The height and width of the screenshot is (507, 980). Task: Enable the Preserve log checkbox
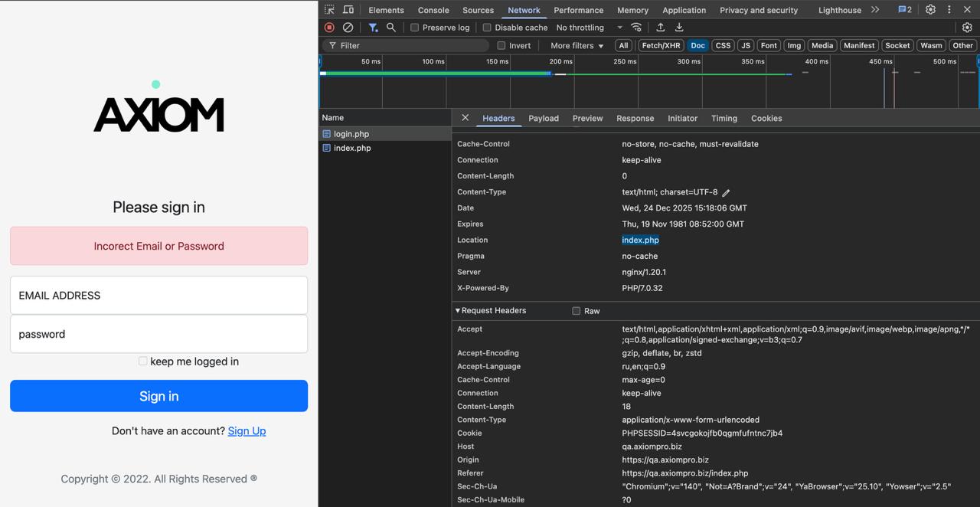coord(414,28)
